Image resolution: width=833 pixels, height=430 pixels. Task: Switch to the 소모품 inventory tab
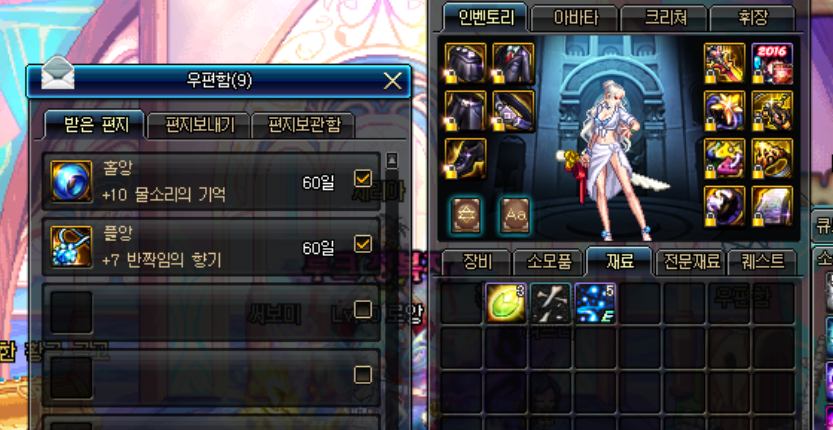[x=550, y=262]
